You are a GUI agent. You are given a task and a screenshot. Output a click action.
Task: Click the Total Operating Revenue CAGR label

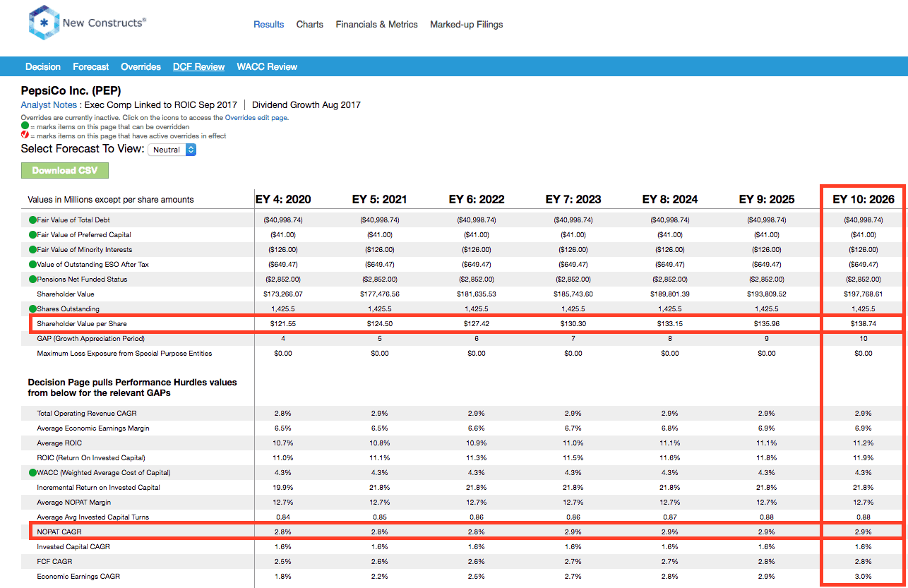[88, 414]
